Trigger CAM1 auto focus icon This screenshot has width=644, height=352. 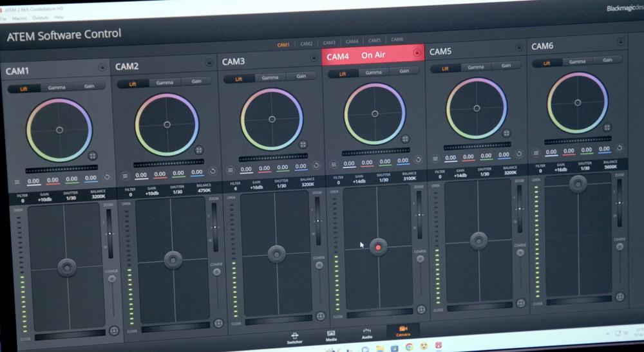click(x=114, y=330)
